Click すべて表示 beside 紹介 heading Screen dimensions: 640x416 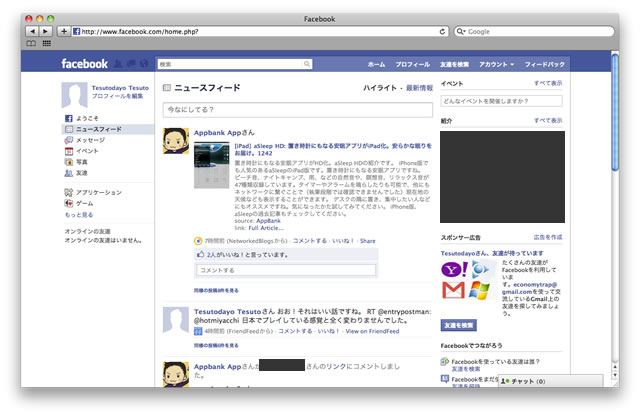click(548, 120)
